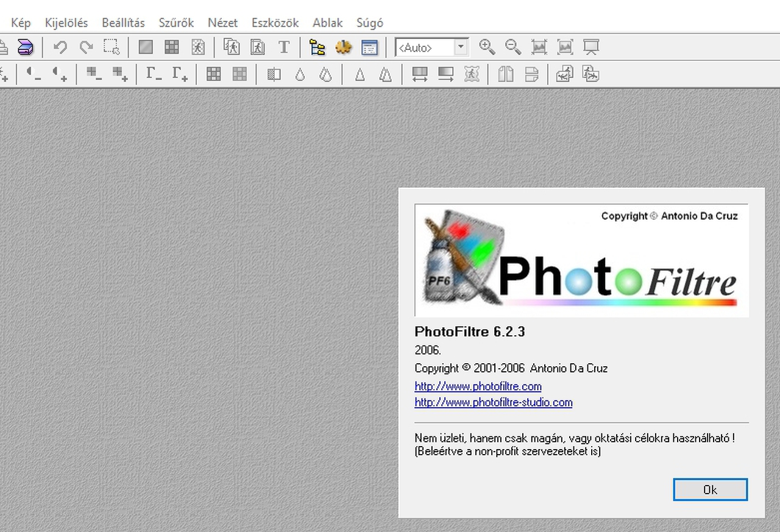Toggle the show selection icon
Viewport: 780px width, 532px height.
coord(112,47)
